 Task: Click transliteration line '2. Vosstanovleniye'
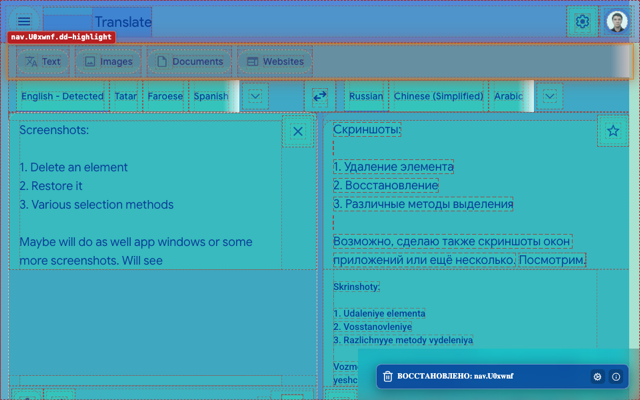pos(373,327)
